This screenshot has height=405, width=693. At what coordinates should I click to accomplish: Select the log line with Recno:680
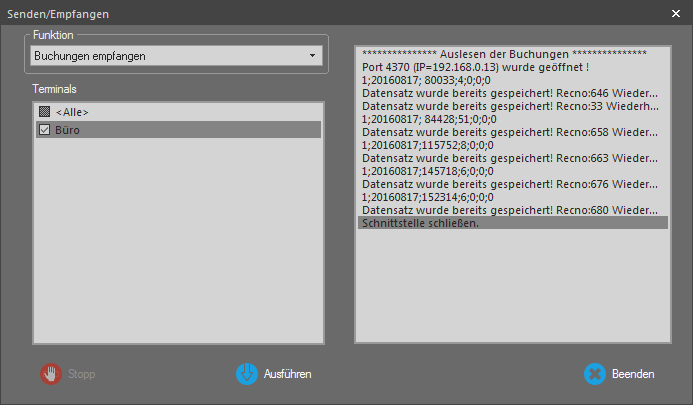[510, 209]
